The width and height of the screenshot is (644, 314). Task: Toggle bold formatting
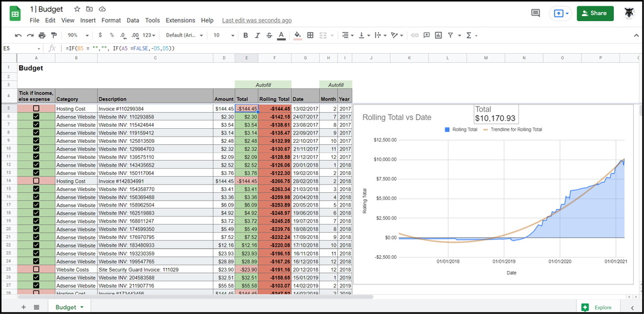pos(245,35)
